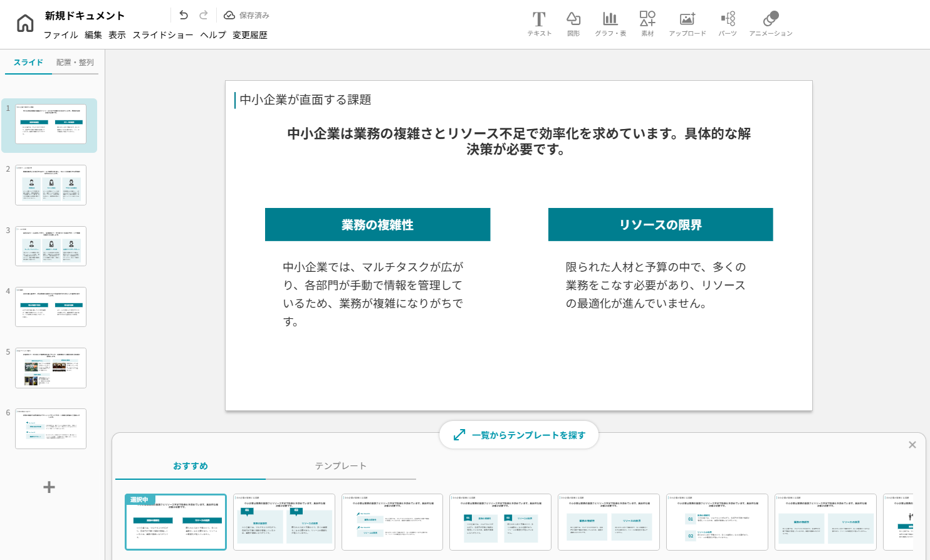Image resolution: width=930 pixels, height=560 pixels.
Task: Select slide 3 thumbnail
Action: tap(51, 246)
